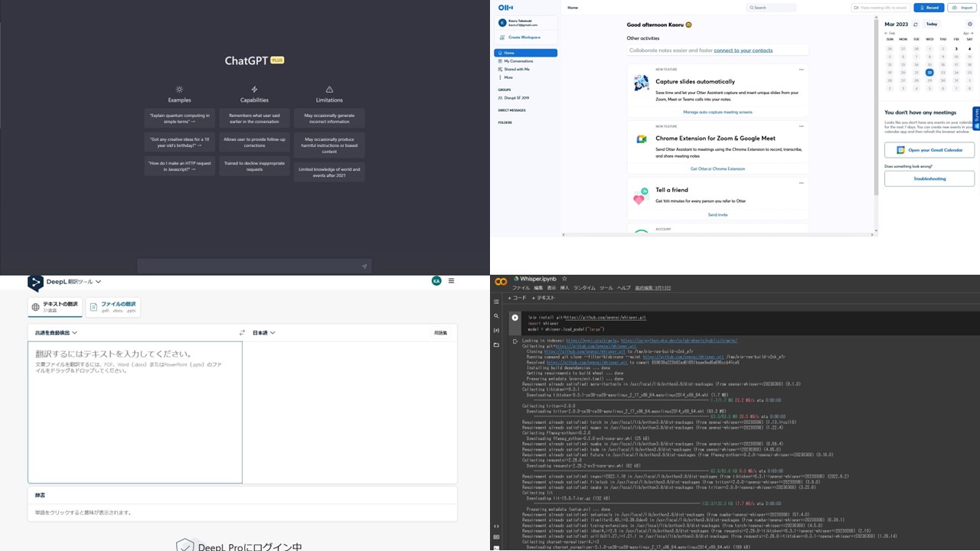Switch to ファイルの翻訳 tab in DeepL

(113, 307)
